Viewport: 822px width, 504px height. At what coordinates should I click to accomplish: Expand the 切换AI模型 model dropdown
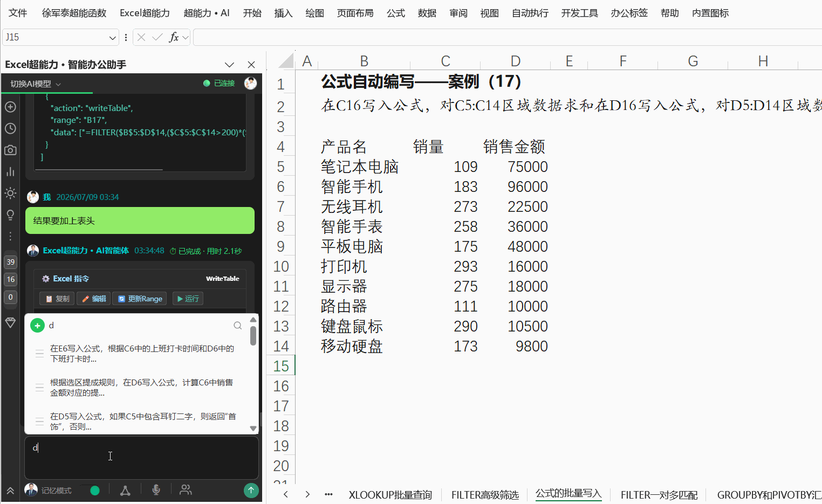coord(36,84)
